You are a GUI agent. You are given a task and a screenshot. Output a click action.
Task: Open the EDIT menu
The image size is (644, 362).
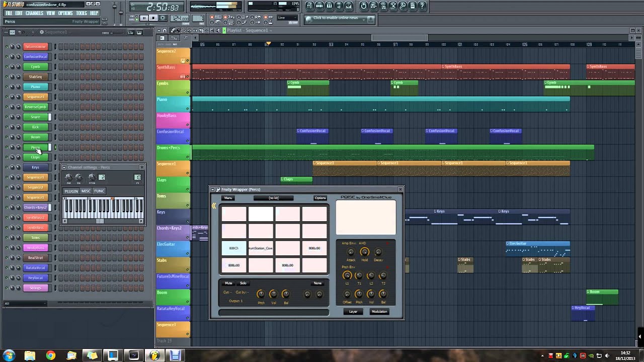point(19,13)
